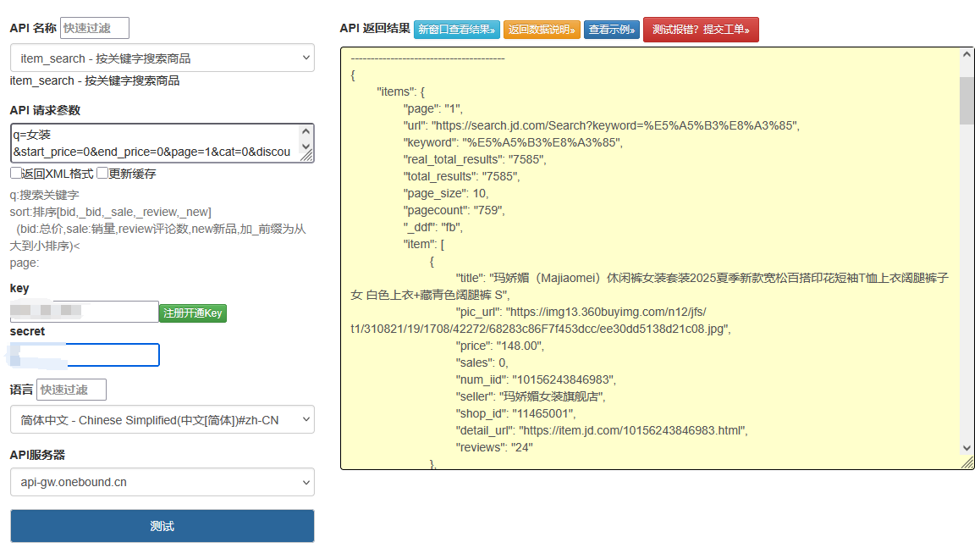Expand the 简体中文 language dropdown
980x559 pixels.
(x=162, y=420)
